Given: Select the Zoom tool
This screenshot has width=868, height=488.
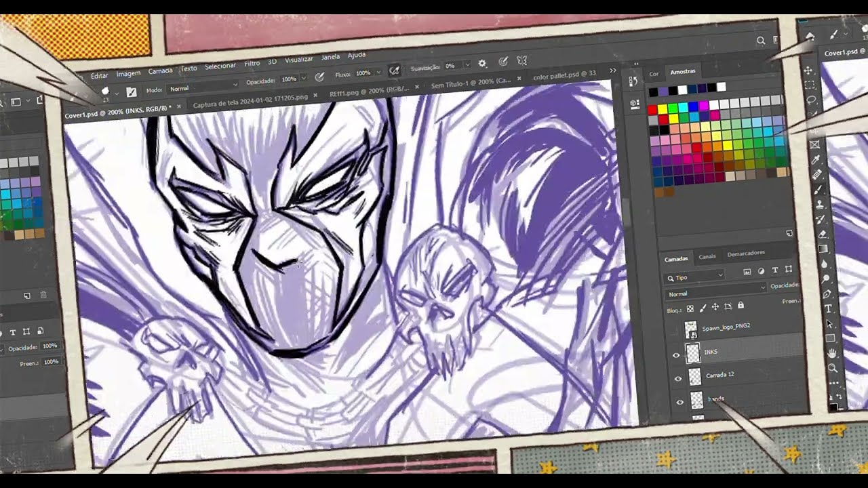Looking at the screenshot, I should 833,368.
